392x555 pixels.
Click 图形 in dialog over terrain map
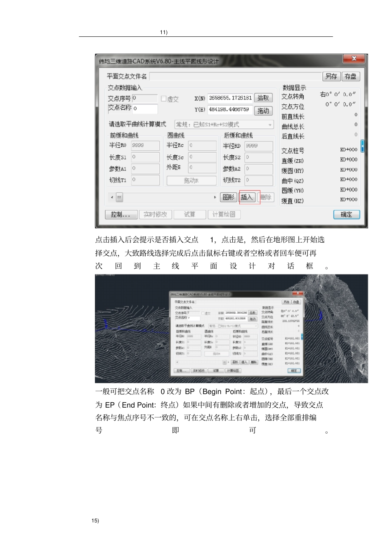(x=235, y=362)
